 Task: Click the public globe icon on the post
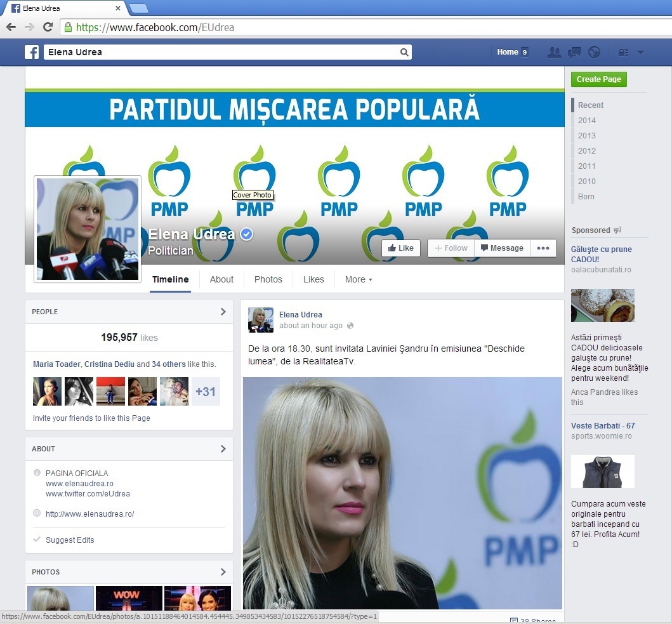[x=350, y=326]
